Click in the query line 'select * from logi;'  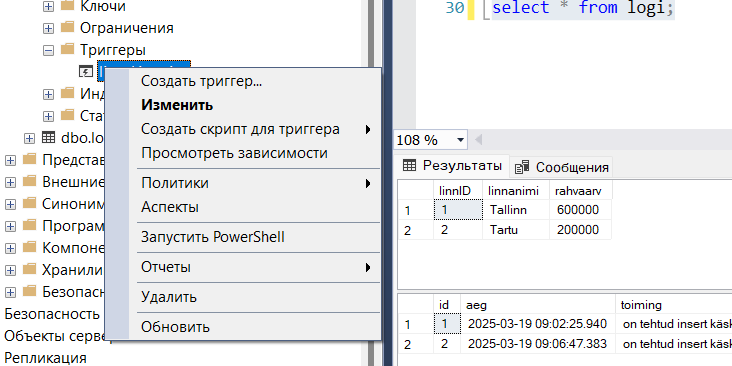pos(583,8)
